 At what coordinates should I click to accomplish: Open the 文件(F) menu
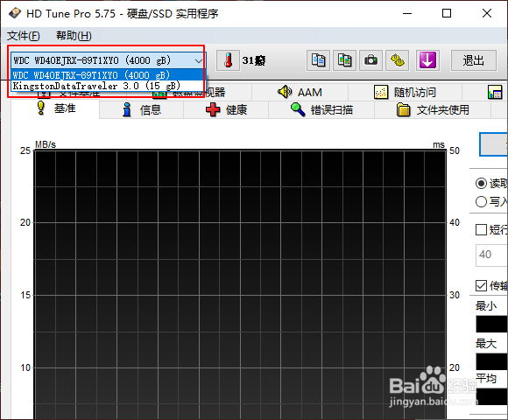coord(24,36)
